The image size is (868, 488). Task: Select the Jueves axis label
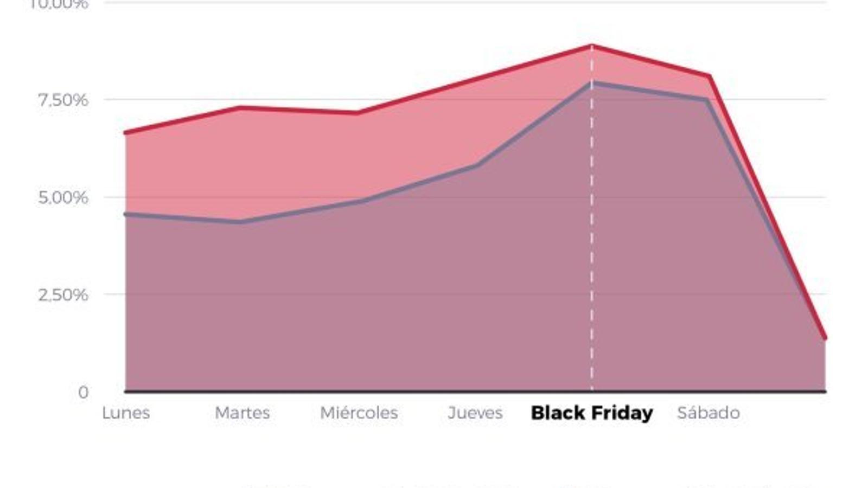[475, 413]
